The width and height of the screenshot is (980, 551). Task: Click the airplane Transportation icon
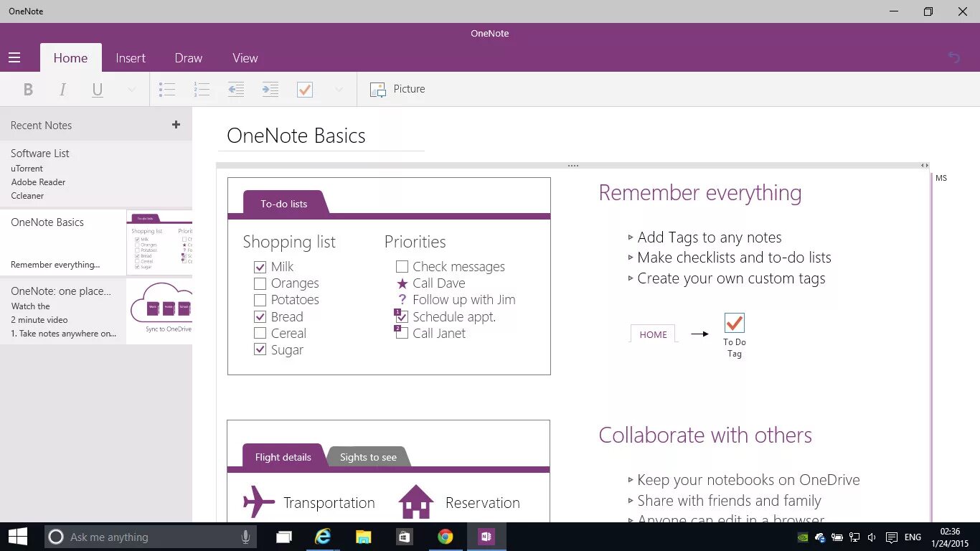coord(259,501)
